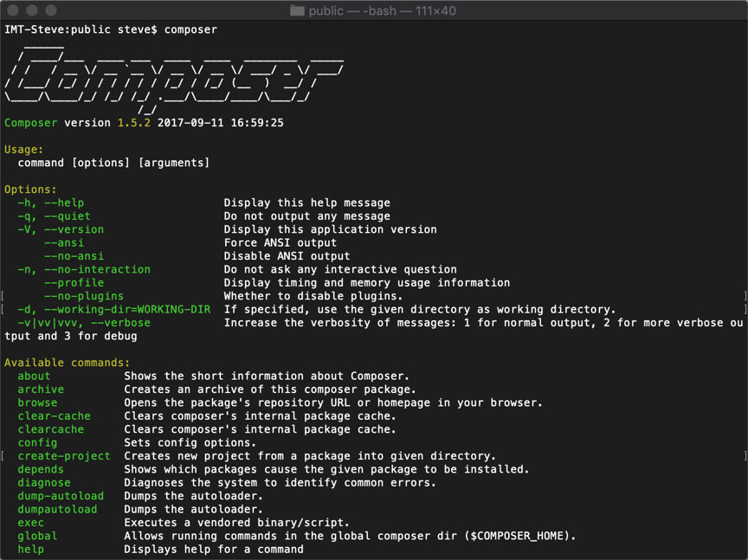The width and height of the screenshot is (748, 560).
Task: Click the text 'command [options] [arguments]'
Action: click(113, 163)
